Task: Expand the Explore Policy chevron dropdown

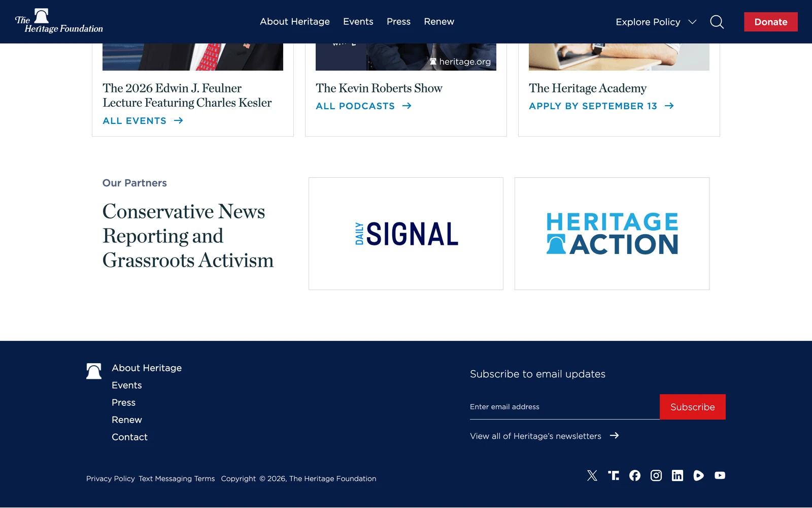Action: point(692,22)
